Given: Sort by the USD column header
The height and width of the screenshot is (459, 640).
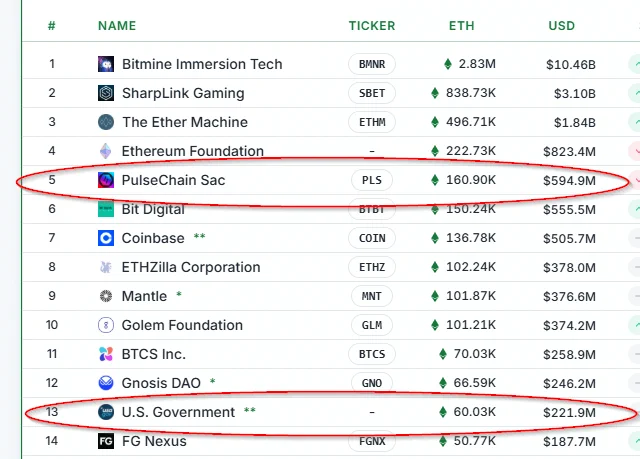Looking at the screenshot, I should coord(562,26).
